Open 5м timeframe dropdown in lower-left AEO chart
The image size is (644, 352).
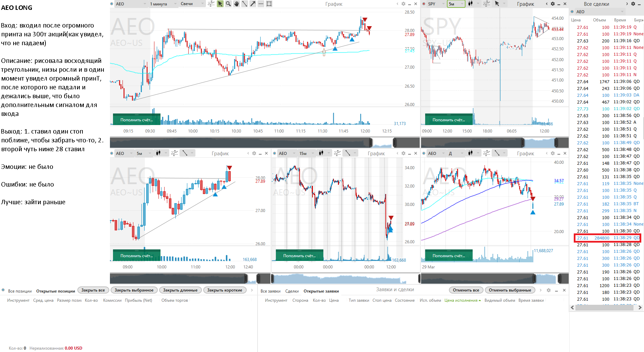[x=144, y=153]
